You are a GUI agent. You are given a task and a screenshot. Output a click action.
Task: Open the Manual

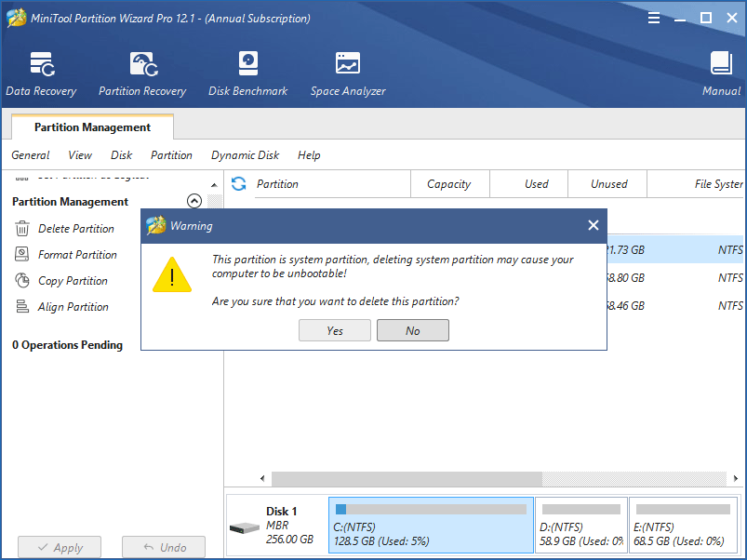coord(721,73)
